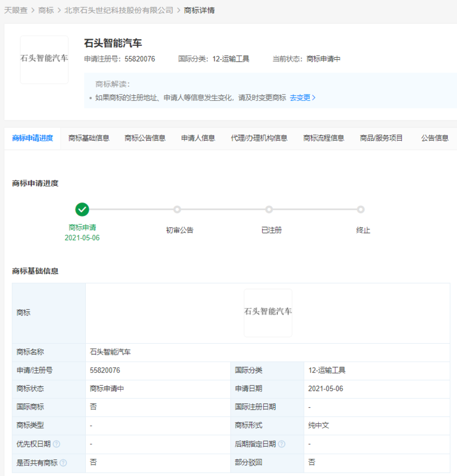Open the 天眼查 breadcrumb link
Screen dimensions: 457x476
click(x=16, y=10)
